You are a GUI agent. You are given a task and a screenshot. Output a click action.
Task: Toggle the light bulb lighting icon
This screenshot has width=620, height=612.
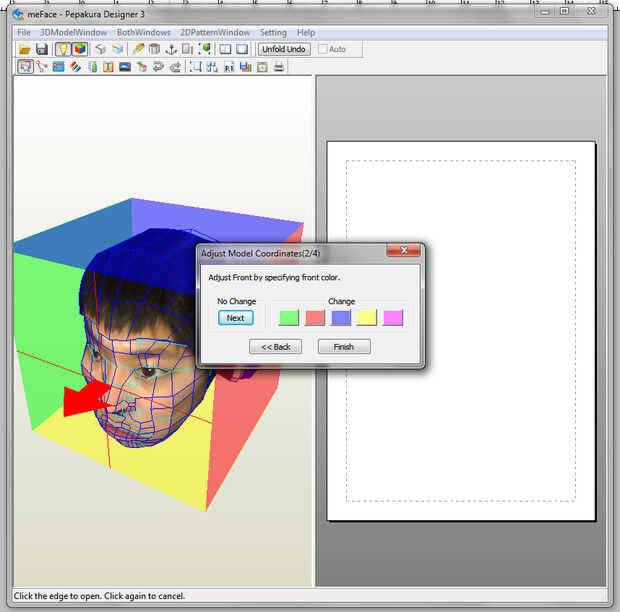[x=62, y=49]
